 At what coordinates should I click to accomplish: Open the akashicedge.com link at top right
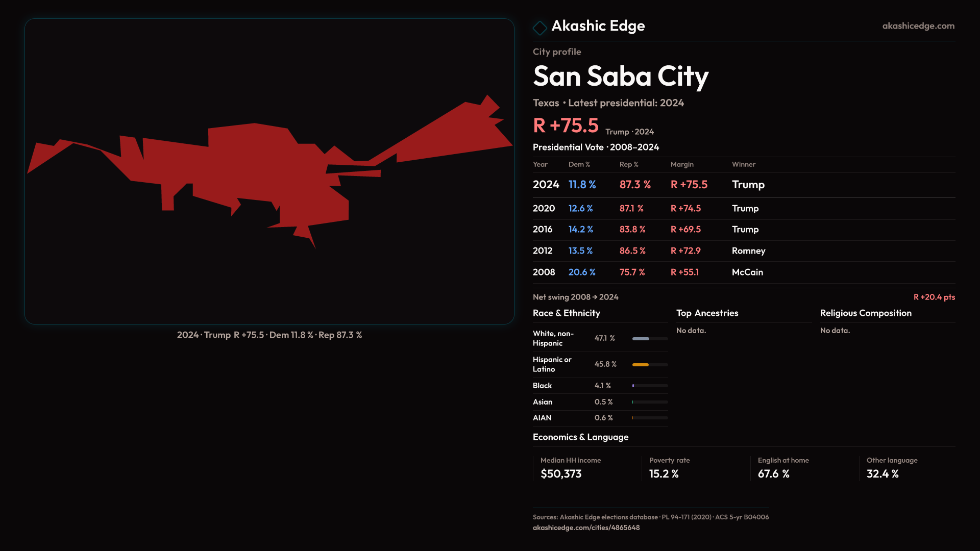tap(918, 26)
